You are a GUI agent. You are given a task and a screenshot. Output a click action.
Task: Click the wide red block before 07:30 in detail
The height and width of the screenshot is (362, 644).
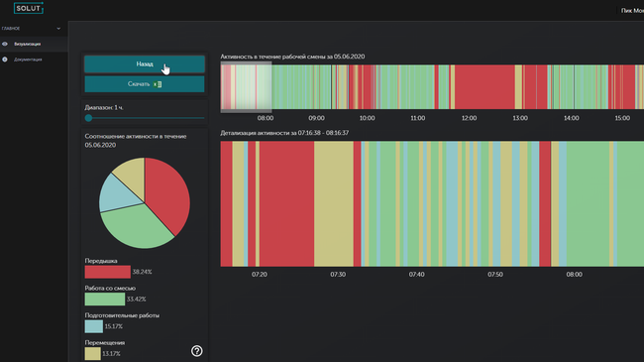click(286, 204)
